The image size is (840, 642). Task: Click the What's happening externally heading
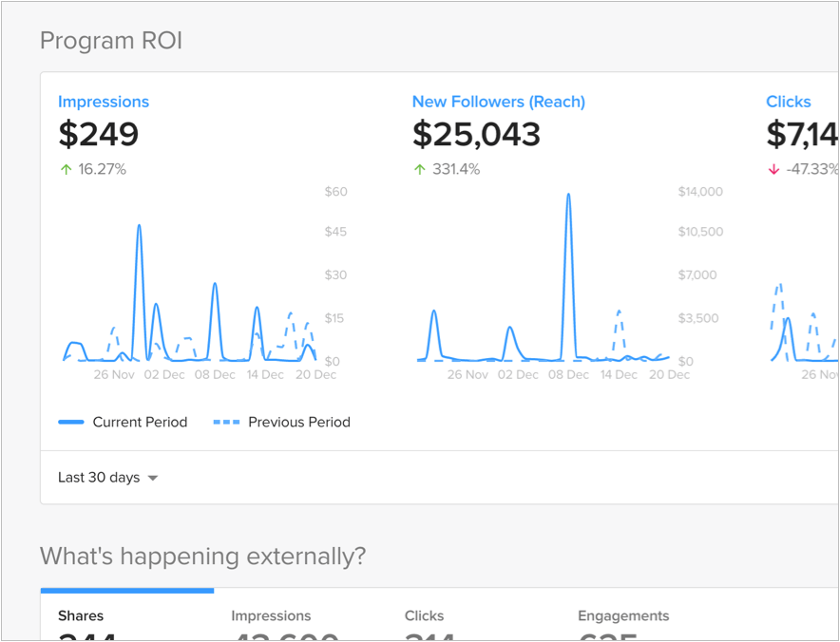tap(202, 557)
